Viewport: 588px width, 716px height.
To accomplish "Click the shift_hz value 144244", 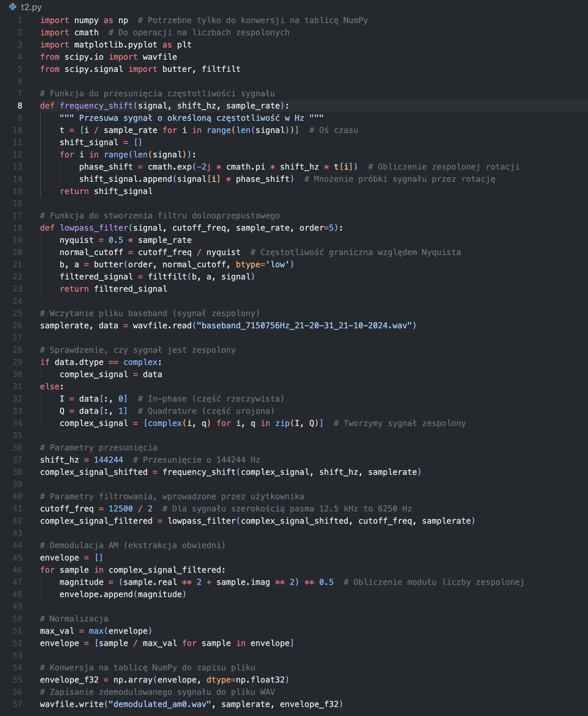I will (x=108, y=460).
